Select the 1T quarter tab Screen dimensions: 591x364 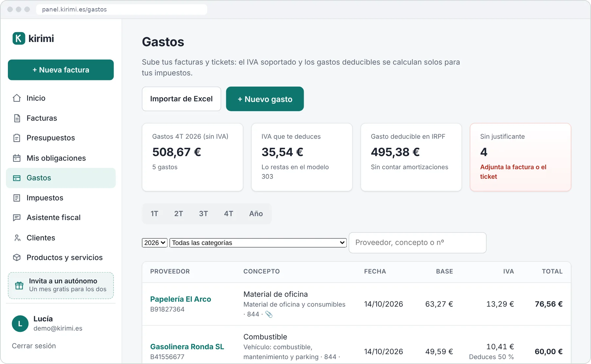[154, 214]
